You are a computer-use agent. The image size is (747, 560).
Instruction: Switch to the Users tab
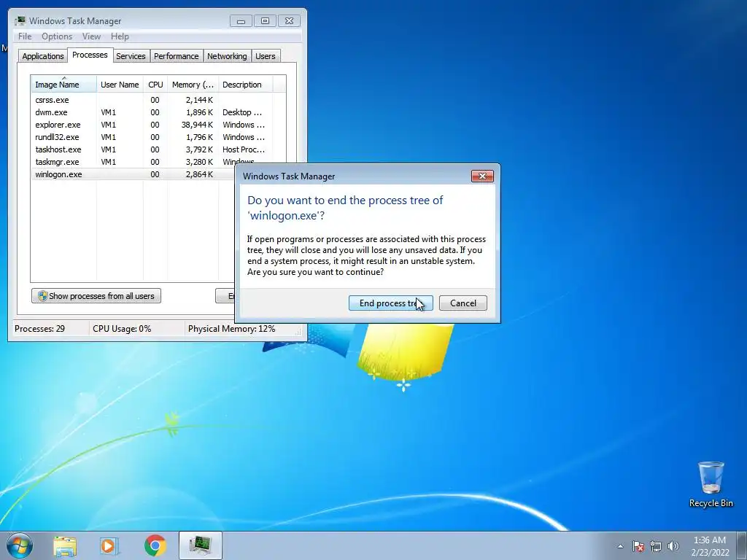(x=266, y=56)
